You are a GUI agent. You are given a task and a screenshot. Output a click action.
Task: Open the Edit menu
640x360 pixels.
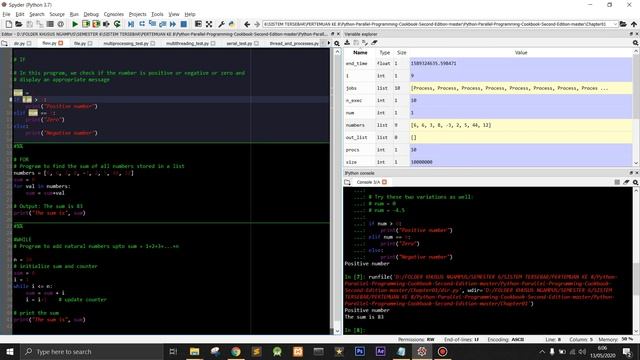click(x=20, y=14)
